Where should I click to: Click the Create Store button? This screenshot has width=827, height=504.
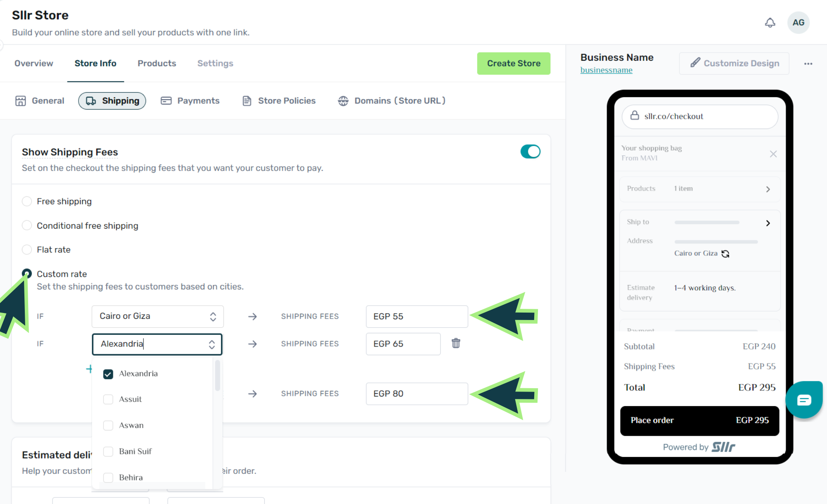pyautogui.click(x=513, y=63)
